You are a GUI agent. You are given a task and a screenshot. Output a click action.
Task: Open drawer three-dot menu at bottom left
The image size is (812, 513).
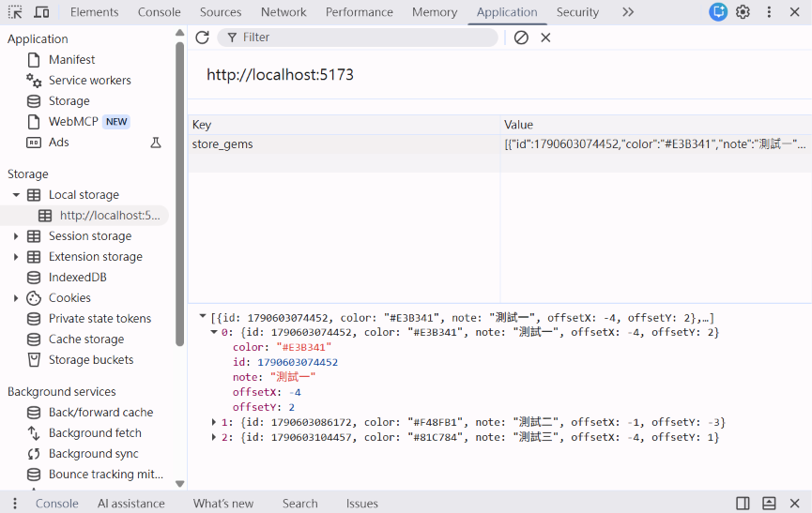pos(15,504)
